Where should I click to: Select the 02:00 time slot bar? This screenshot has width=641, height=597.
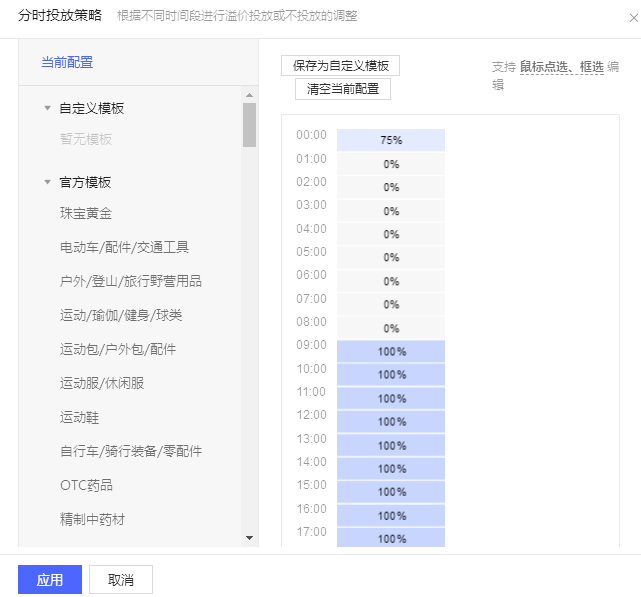pos(391,187)
